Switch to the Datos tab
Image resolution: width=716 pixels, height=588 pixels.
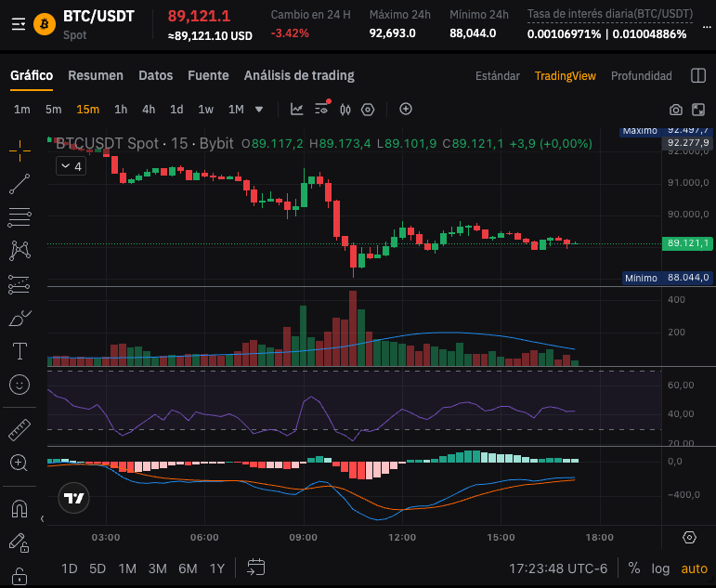[x=156, y=75]
